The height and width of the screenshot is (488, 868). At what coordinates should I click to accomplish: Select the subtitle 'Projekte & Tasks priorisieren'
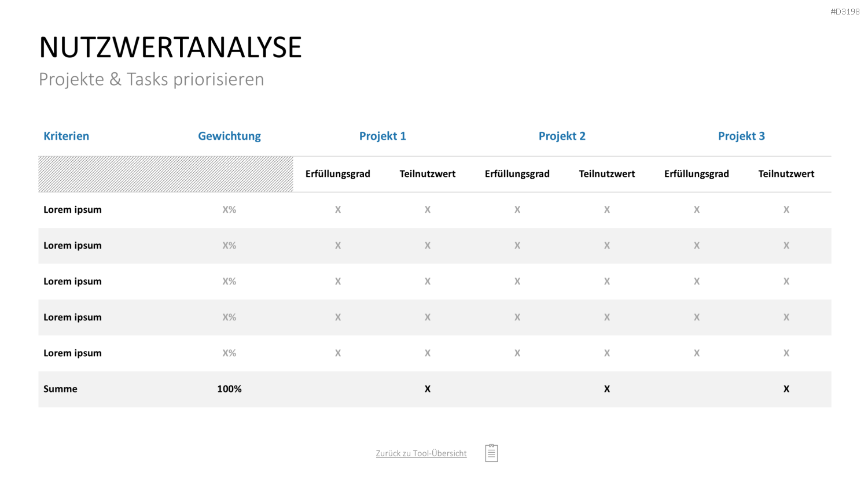coord(151,79)
